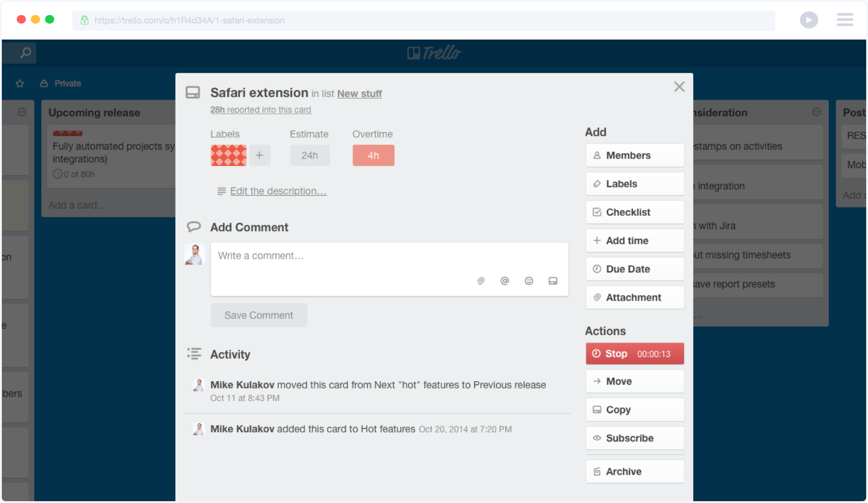Screen dimensions: 868x503
Task: Copy the card with Copy action
Action: [635, 410]
